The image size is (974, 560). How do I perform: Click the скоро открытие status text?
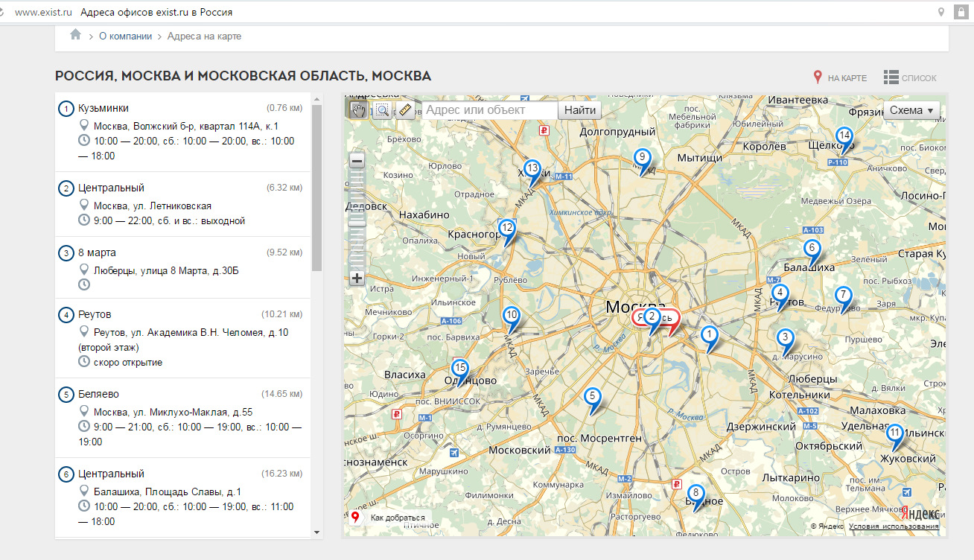(128, 363)
